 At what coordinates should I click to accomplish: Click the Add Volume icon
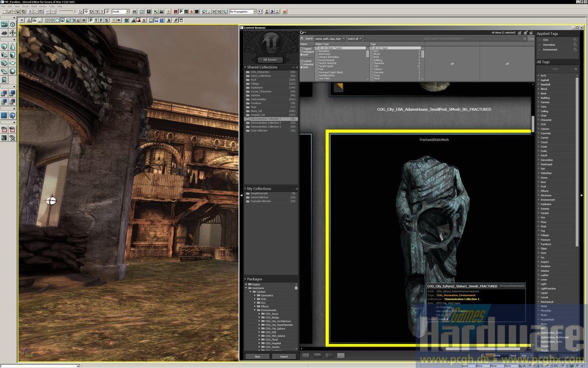click(12, 115)
